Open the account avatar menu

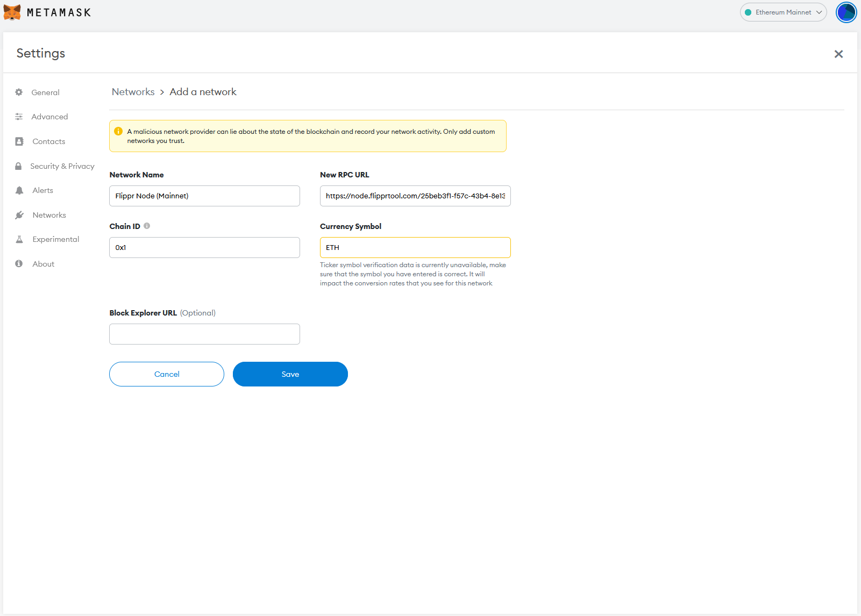(846, 12)
